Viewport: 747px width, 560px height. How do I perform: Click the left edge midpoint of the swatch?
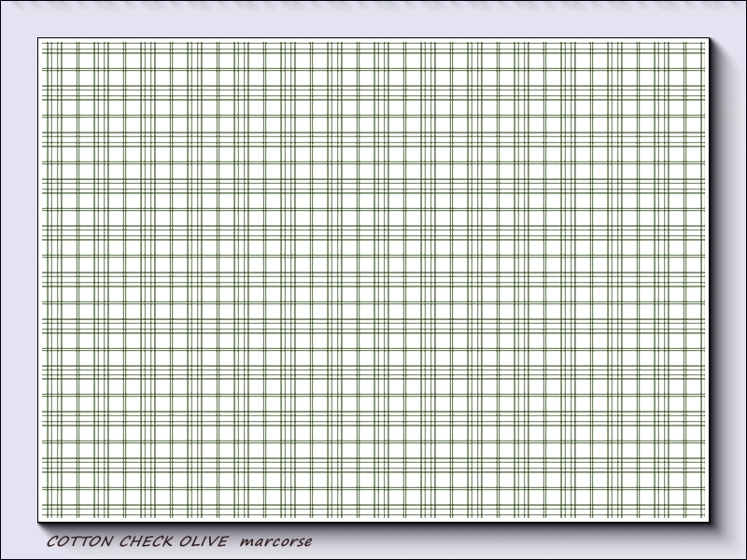(x=39, y=280)
